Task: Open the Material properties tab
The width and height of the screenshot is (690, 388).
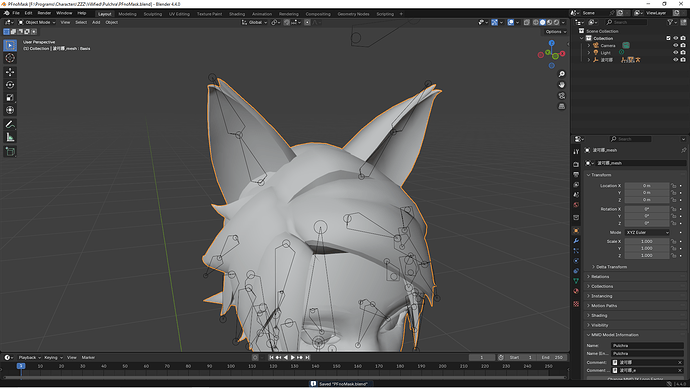Action: (576, 291)
